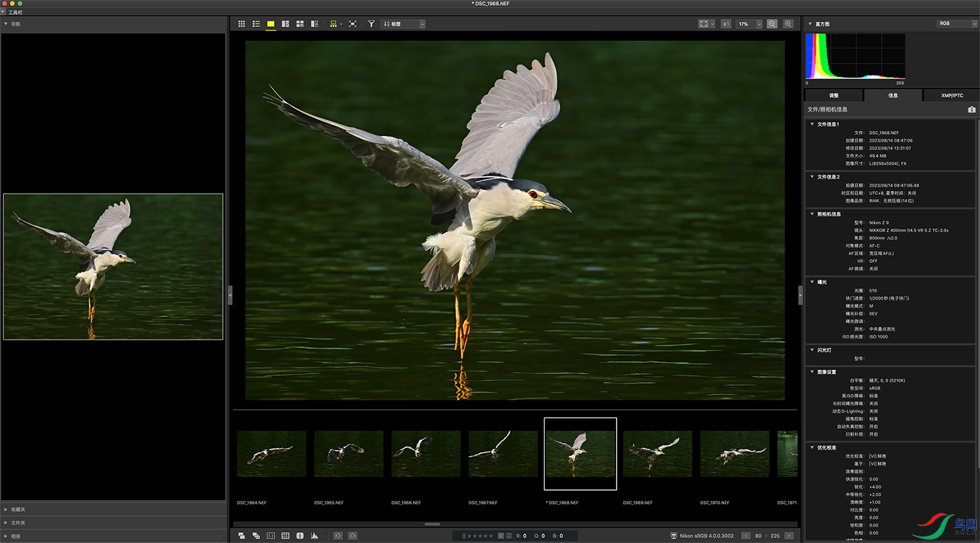Open the RGB channel dropdown
Viewport: 980px width, 543px height.
pos(957,24)
